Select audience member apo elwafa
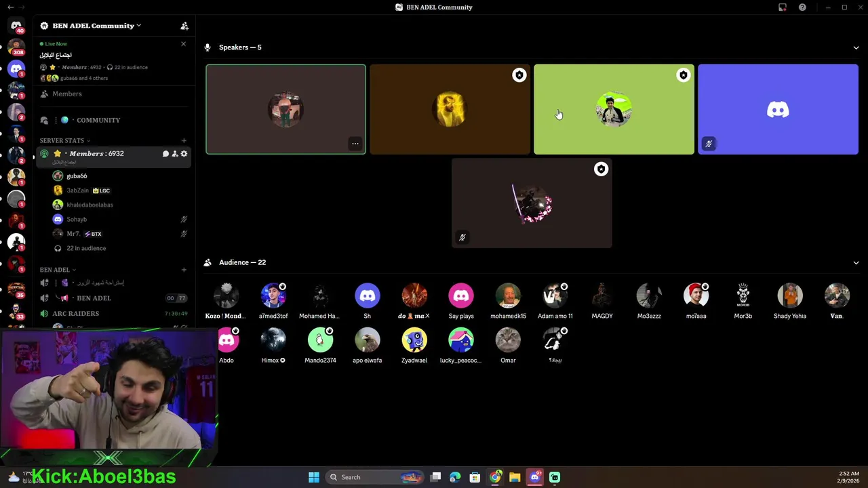The image size is (868, 488). click(368, 346)
